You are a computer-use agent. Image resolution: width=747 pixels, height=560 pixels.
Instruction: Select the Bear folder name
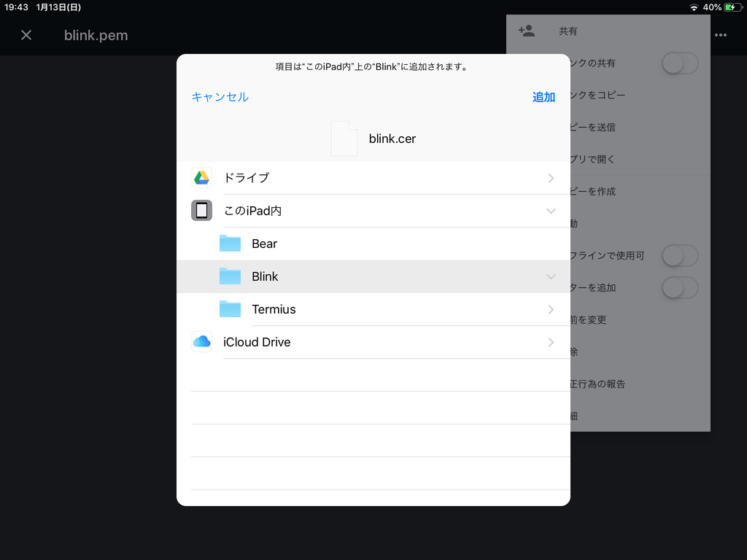(x=264, y=244)
